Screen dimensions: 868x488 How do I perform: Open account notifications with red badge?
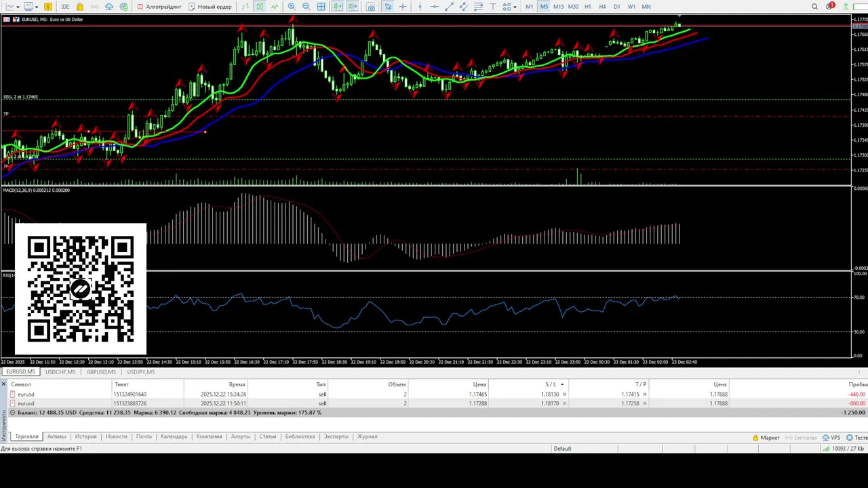pyautogui.click(x=829, y=7)
